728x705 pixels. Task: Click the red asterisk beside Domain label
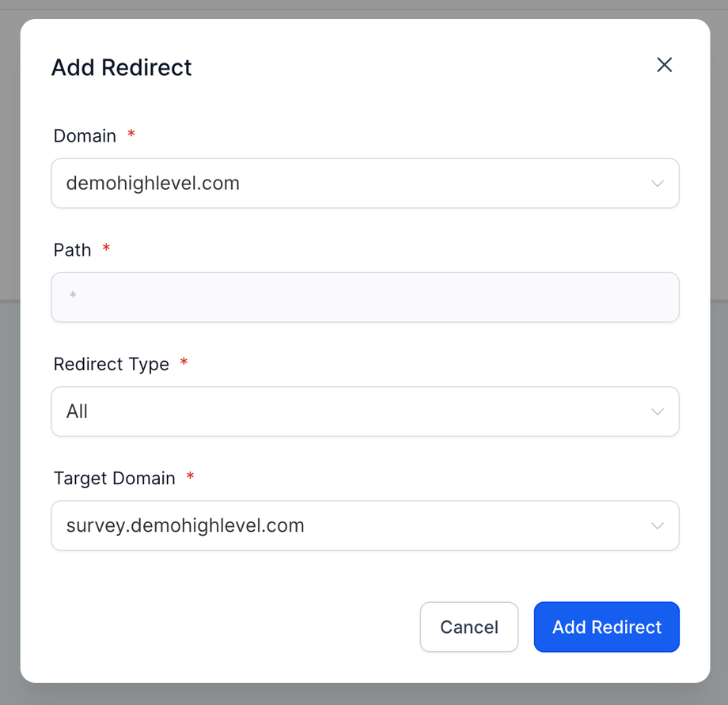[x=131, y=135]
